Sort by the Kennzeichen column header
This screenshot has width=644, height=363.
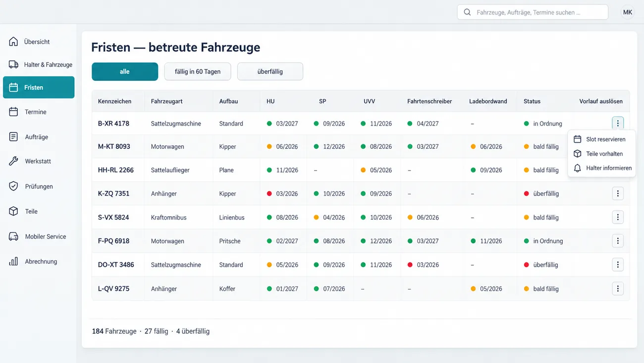coord(114,101)
